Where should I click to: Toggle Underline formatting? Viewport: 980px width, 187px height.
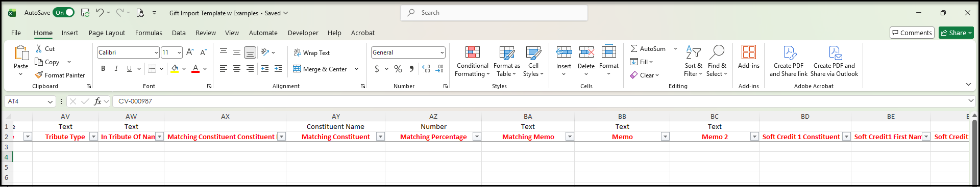pos(129,69)
